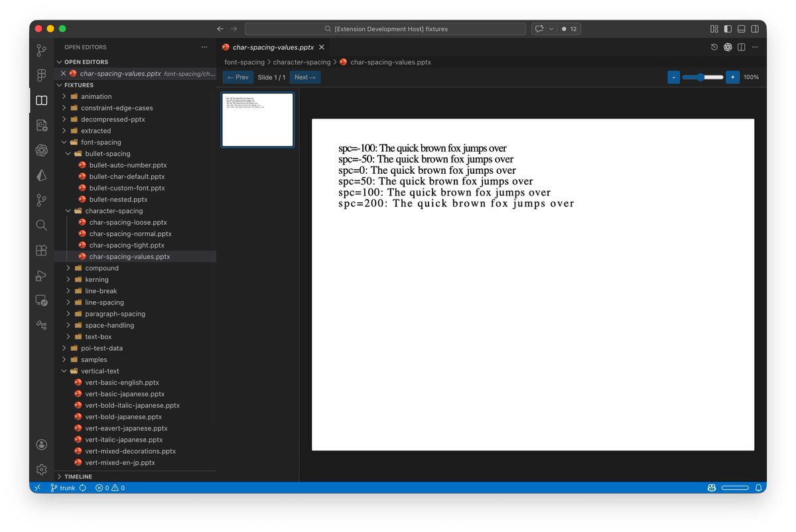Open Run and Debug view icon
The height and width of the screenshot is (532, 796).
click(41, 275)
